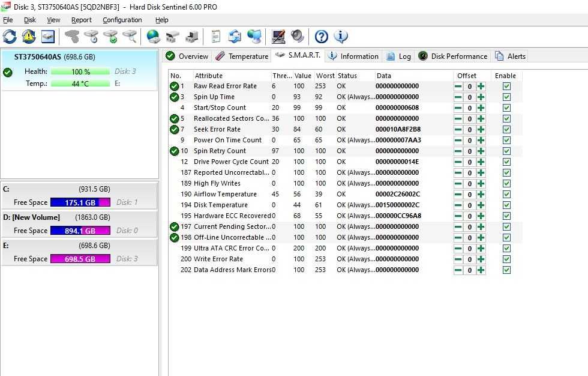Switch to the Temperature tab
The image size is (588, 376).
pyautogui.click(x=242, y=56)
